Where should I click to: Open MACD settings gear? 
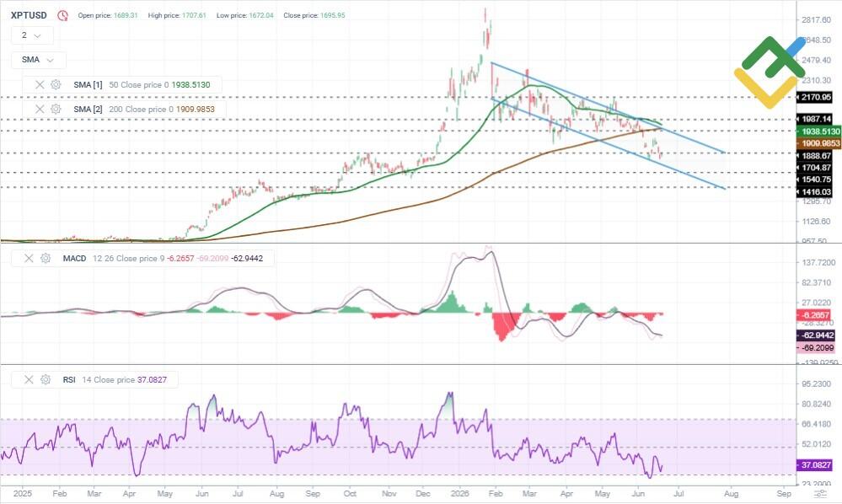[46, 258]
